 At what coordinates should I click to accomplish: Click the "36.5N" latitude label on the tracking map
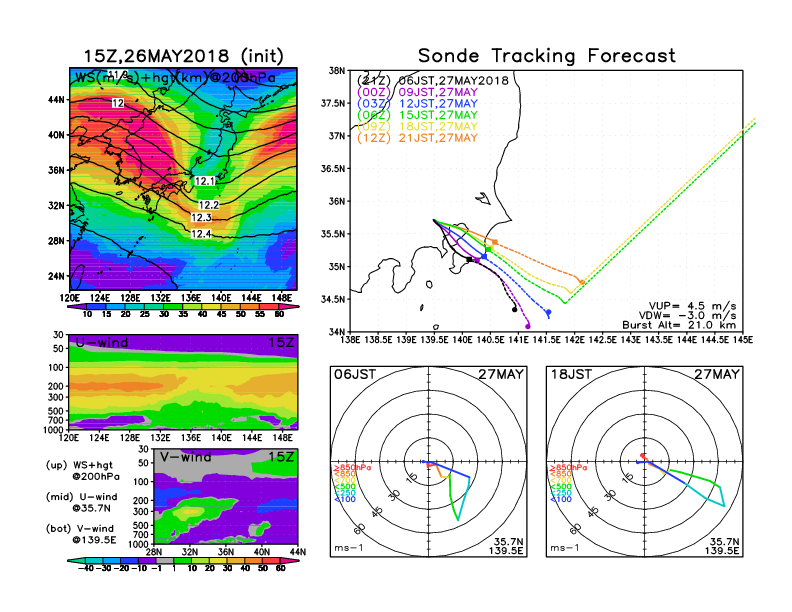point(333,169)
